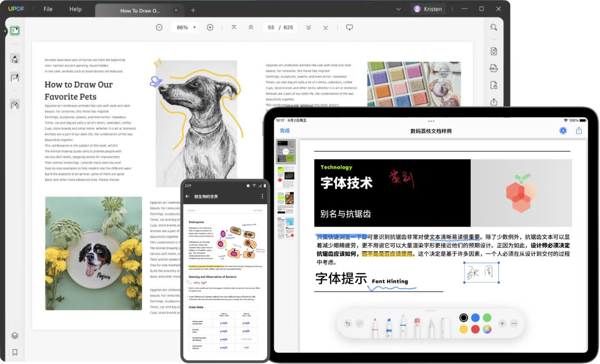Expand the chevron menu left of Kristen
Viewport: 600px width, 364px height.
398,9
